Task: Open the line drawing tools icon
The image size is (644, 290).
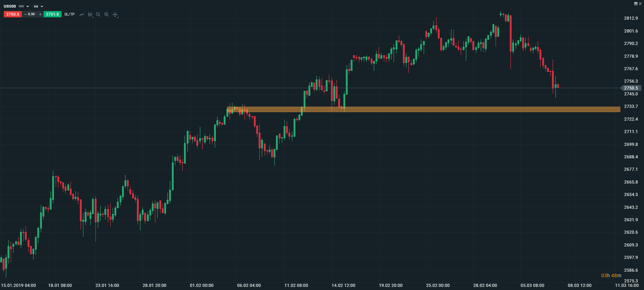Action: 82,15
